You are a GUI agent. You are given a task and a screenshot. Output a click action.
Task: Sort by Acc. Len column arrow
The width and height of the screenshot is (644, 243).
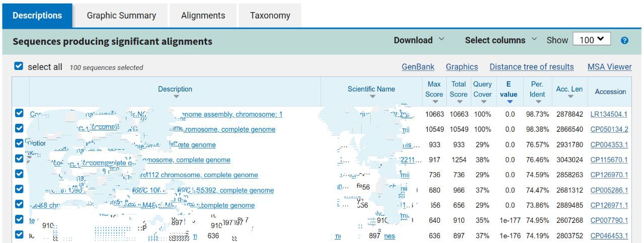click(570, 97)
